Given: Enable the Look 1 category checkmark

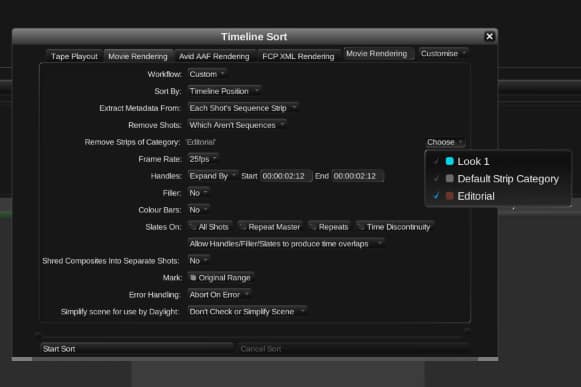Looking at the screenshot, I should [436, 161].
